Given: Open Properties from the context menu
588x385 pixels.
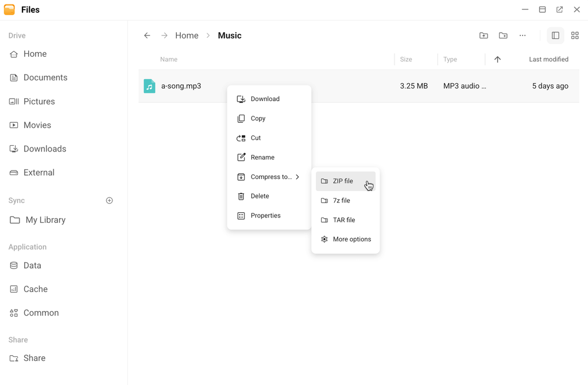Looking at the screenshot, I should [269, 216].
